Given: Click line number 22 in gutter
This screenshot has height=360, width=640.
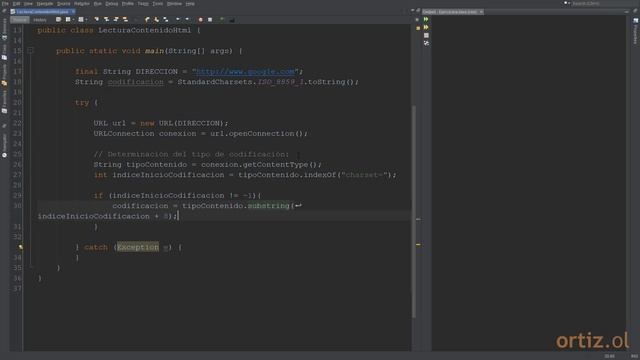Looking at the screenshot, I should (17, 123).
